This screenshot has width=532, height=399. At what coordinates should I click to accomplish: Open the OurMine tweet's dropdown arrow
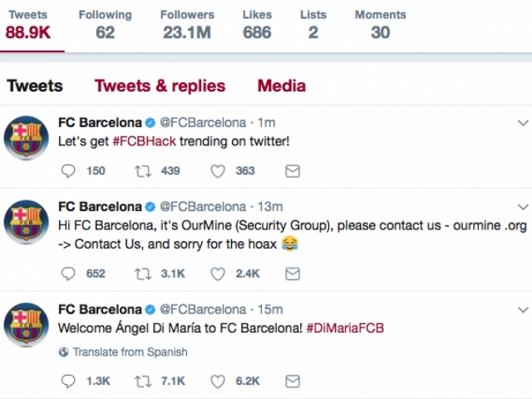[522, 206]
